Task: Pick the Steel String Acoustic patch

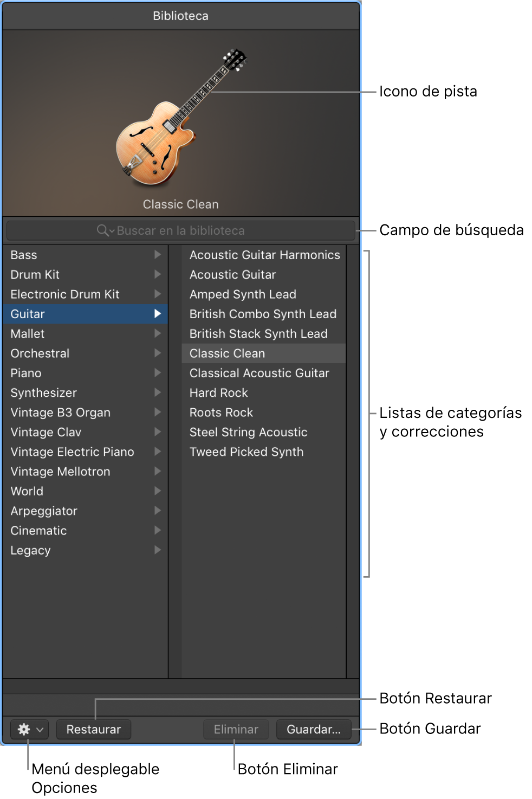Action: tap(248, 432)
